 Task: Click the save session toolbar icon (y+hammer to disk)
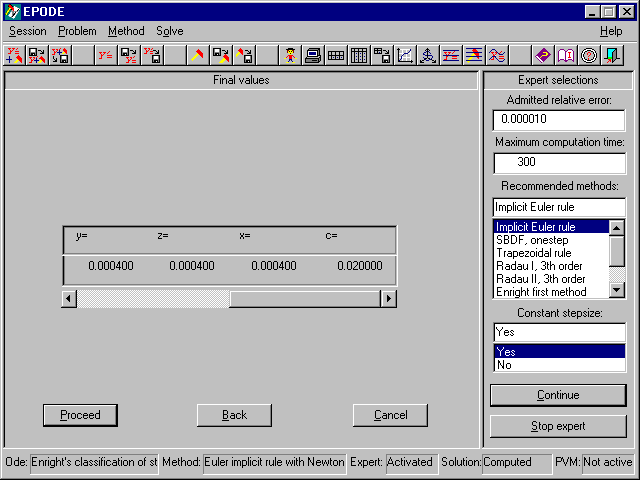coord(60,55)
